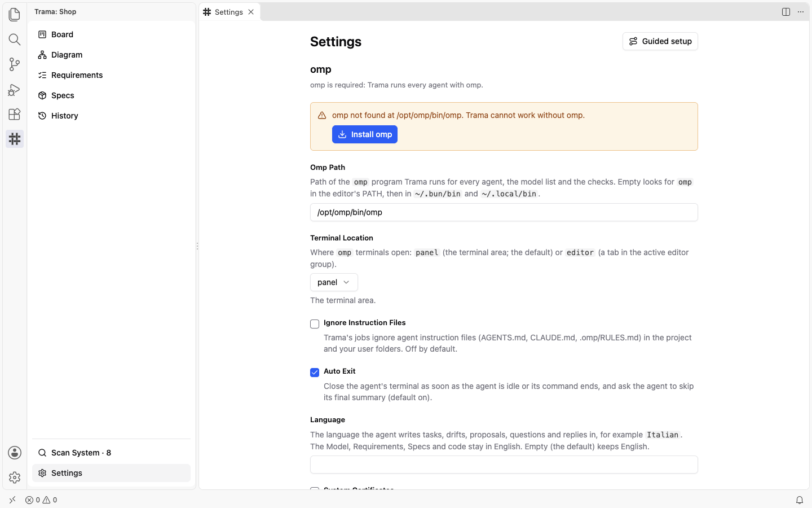Select the Settings editor tab
The image size is (812, 508).
(230, 12)
